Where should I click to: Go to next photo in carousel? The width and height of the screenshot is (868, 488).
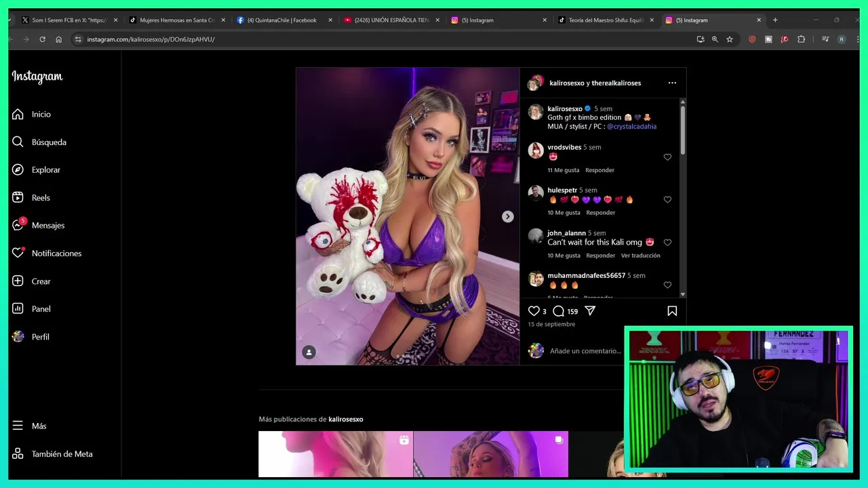pos(507,216)
